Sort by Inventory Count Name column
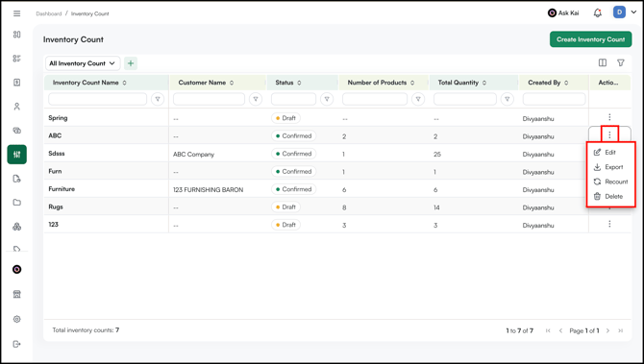The height and width of the screenshot is (364, 644). coord(124,83)
